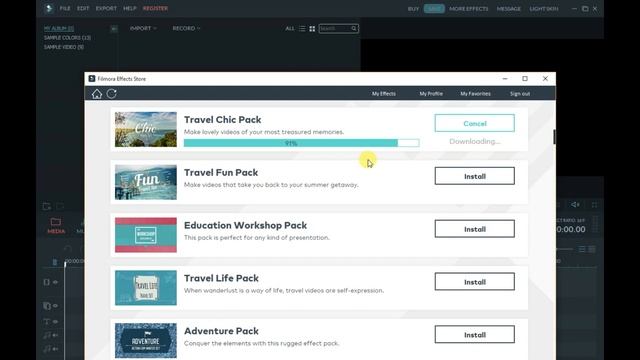
Task: Install the Education Workshop Pack
Action: pos(475,229)
